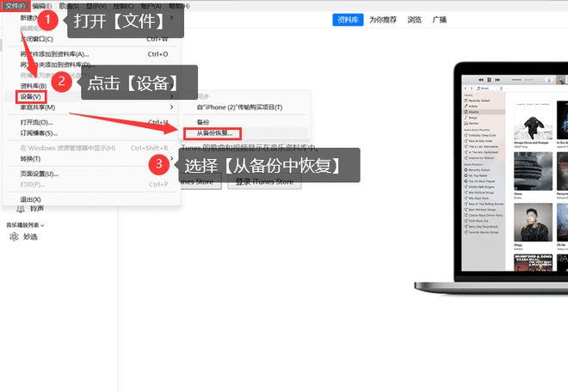
Task: Choose 页面设置(U)... menu entry
Action: (39, 174)
